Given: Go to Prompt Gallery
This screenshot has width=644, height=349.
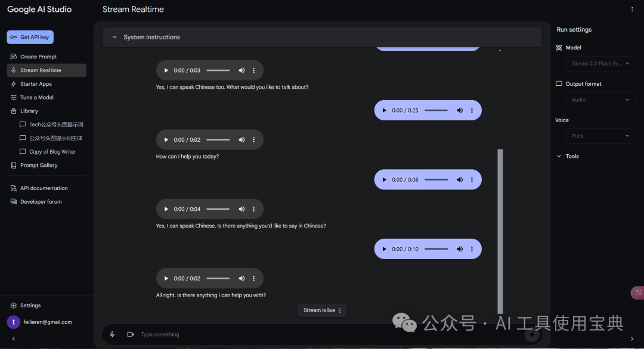Looking at the screenshot, I should (x=39, y=165).
